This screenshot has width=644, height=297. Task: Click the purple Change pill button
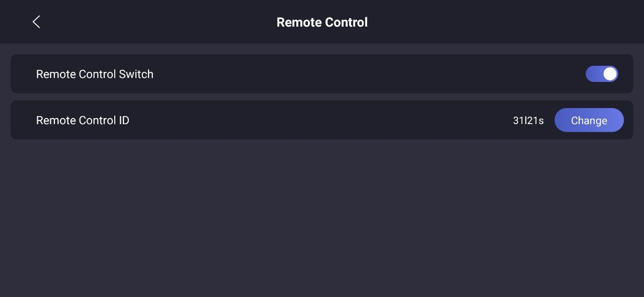(589, 121)
